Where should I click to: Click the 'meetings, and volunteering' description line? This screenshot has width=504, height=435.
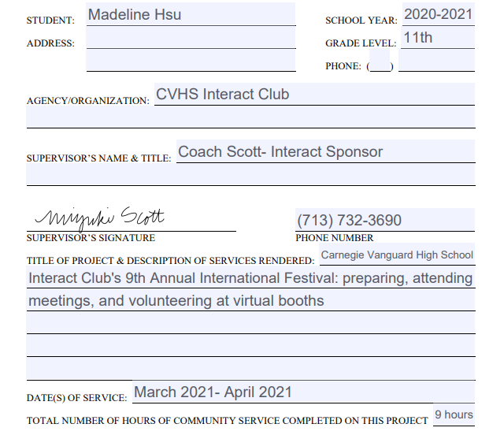250,300
